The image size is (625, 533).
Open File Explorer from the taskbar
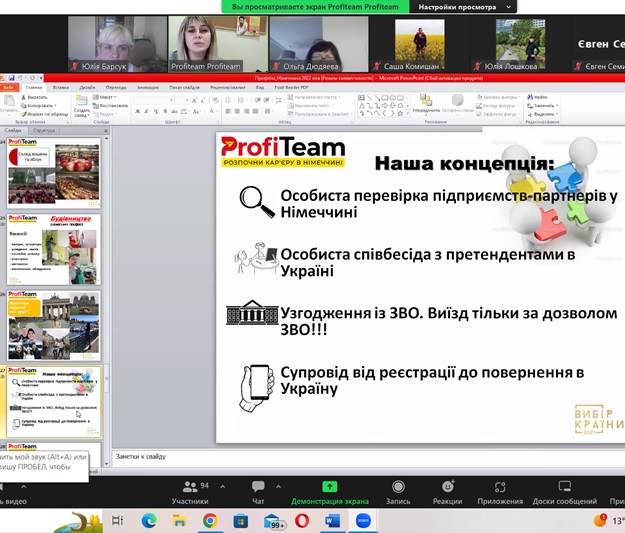pos(179,521)
